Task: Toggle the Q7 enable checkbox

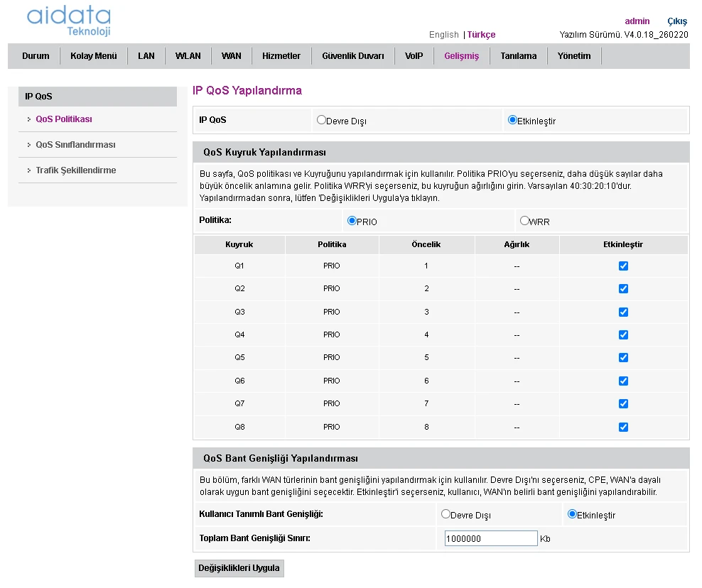Action: [x=623, y=403]
